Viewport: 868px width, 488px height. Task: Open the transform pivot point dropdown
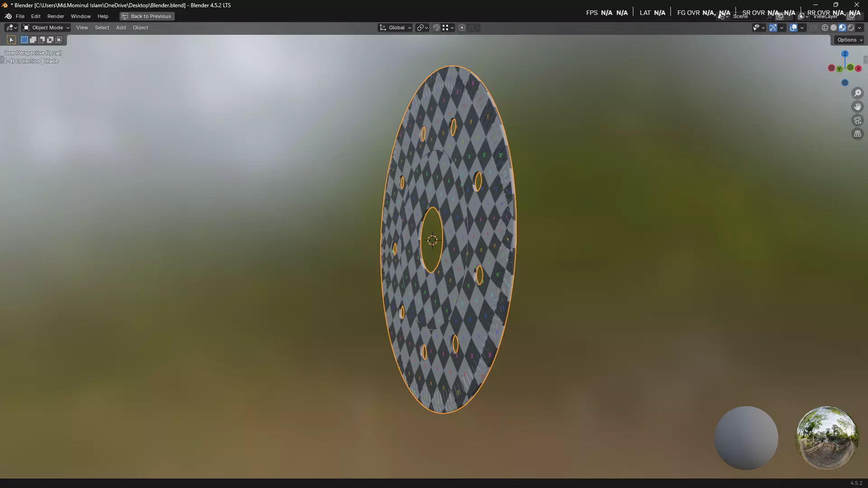[x=422, y=28]
